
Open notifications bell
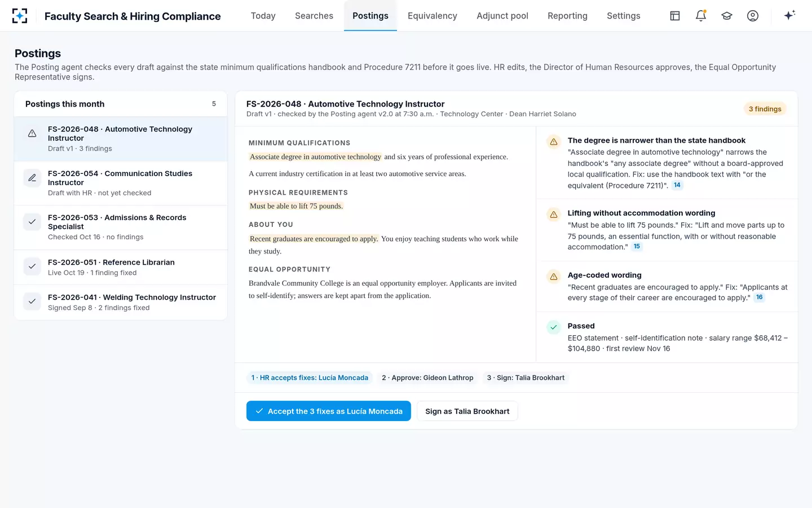coord(701,16)
